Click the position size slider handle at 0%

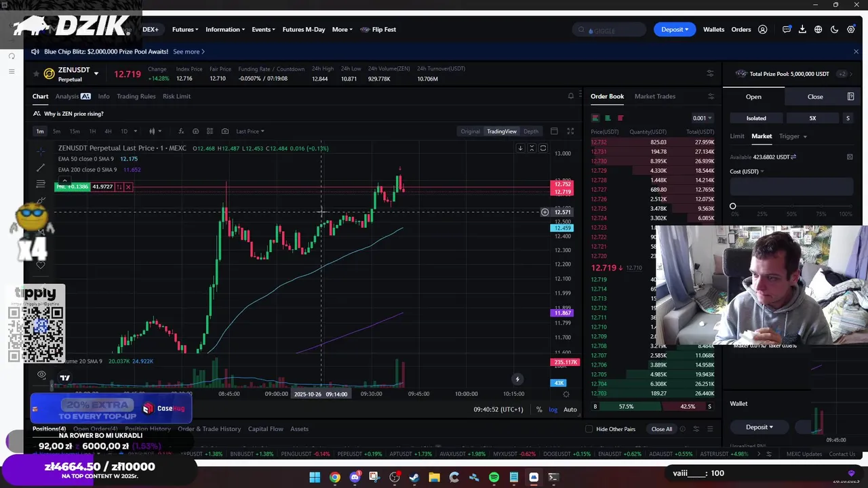(732, 206)
